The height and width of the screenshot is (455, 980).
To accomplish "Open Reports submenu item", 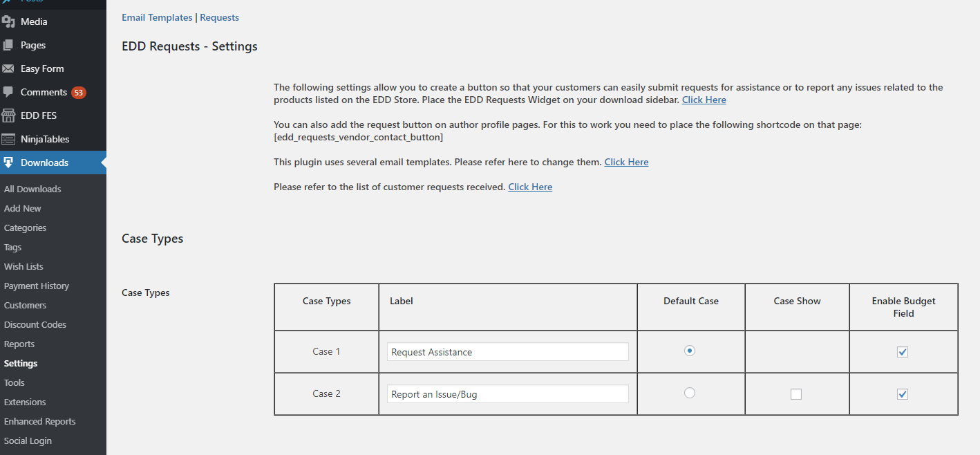I will (x=19, y=344).
